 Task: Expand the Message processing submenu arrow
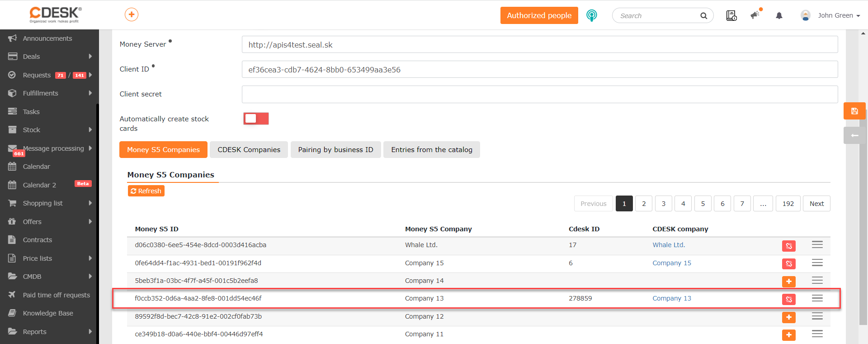pyautogui.click(x=90, y=148)
